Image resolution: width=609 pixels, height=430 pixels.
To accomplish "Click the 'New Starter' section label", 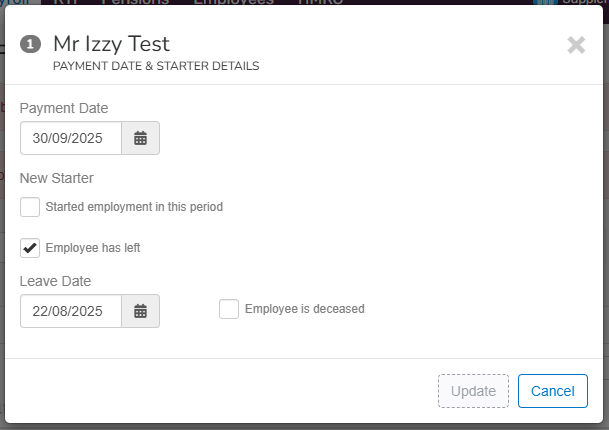I will click(57, 178).
